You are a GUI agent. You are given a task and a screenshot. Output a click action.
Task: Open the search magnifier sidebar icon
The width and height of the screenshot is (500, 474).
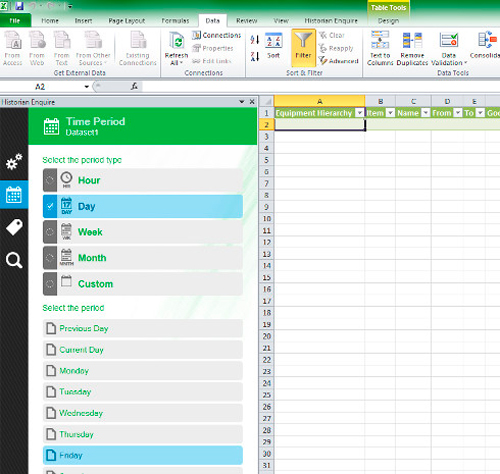tap(14, 260)
